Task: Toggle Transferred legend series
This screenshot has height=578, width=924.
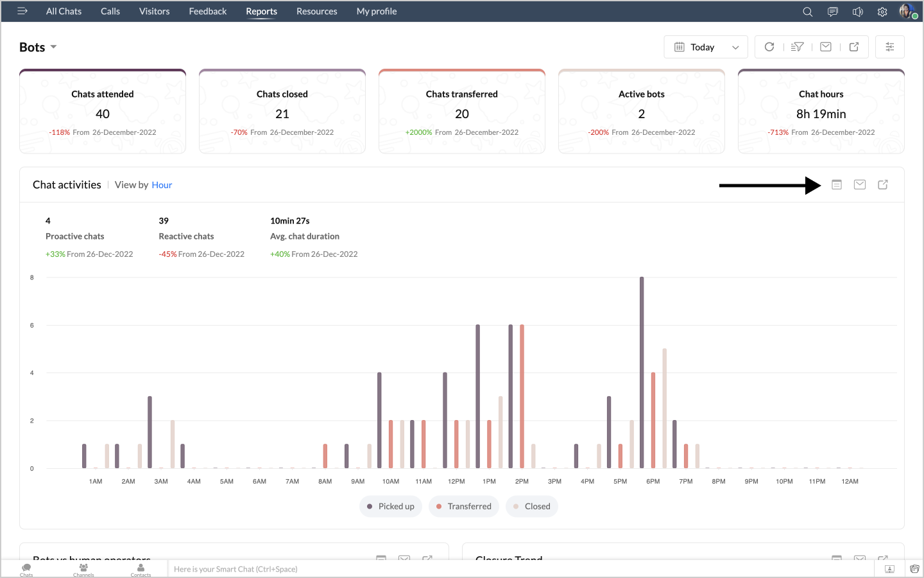Action: 464,506
